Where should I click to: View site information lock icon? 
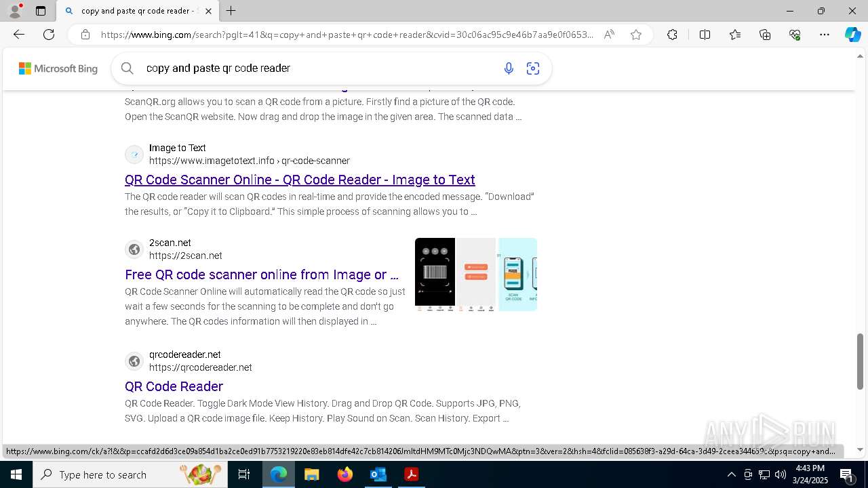point(85,35)
